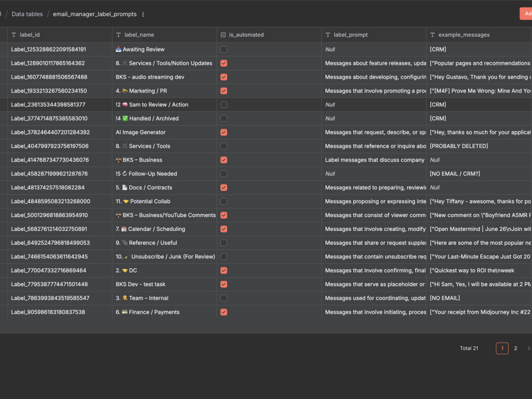The height and width of the screenshot is (399, 532).
Task: Click the text type icon beside label_name
Action: coord(119,35)
